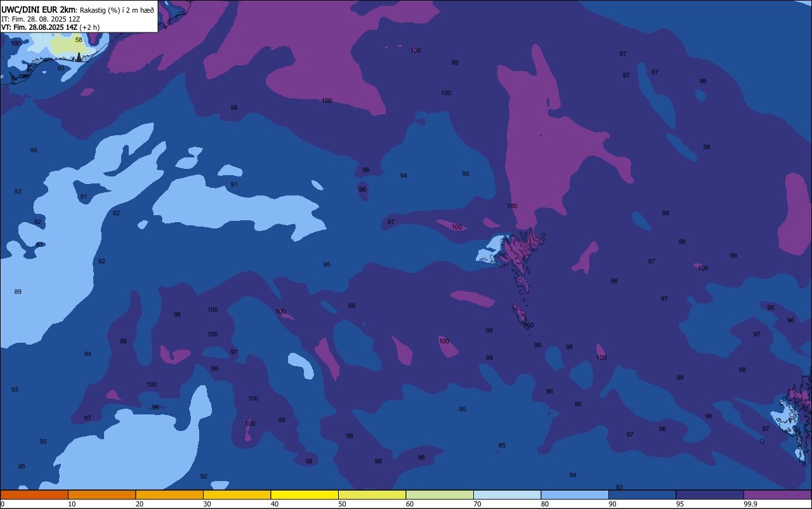Click the legend scale label '0'
The image size is (812, 509).
click(x=3, y=504)
